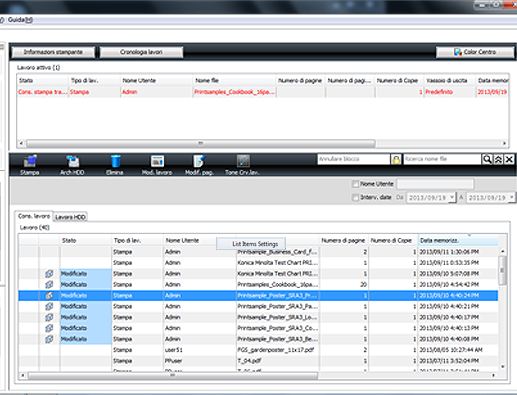Click active job list right scroll arrow

(504, 143)
